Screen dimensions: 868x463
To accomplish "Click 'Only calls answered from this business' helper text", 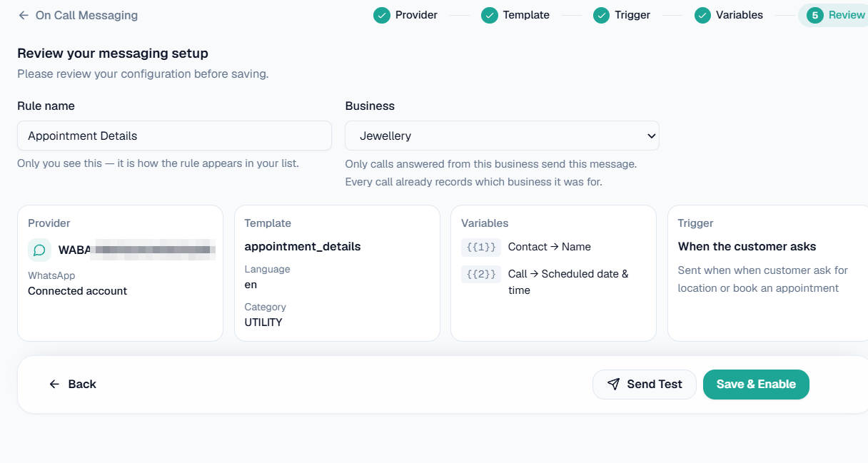I will pos(491,173).
